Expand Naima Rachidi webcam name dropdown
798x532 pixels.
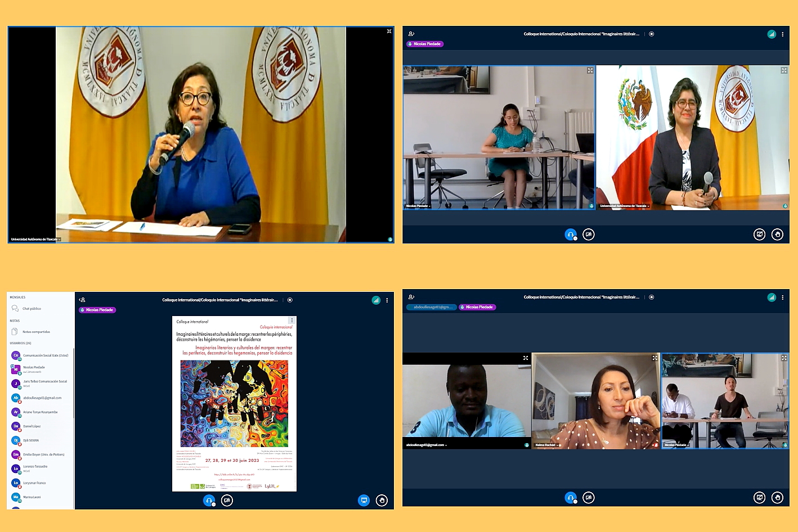click(558, 445)
